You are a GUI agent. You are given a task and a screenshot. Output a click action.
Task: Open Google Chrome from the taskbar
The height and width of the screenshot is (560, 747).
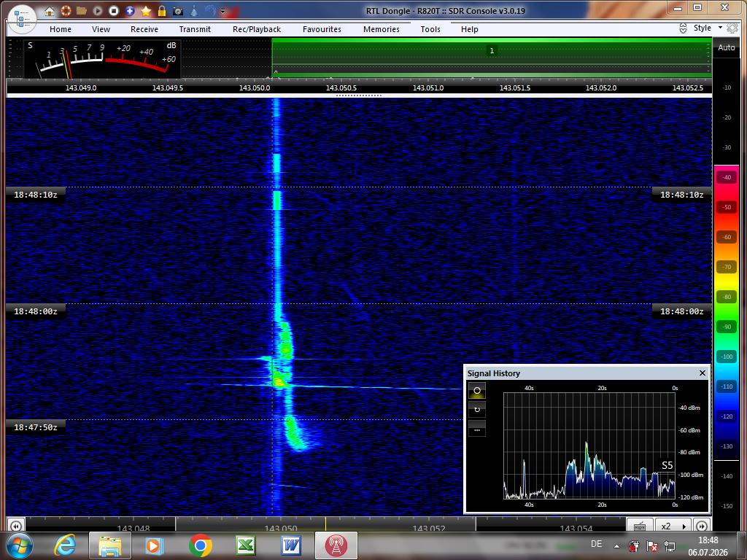click(x=200, y=545)
